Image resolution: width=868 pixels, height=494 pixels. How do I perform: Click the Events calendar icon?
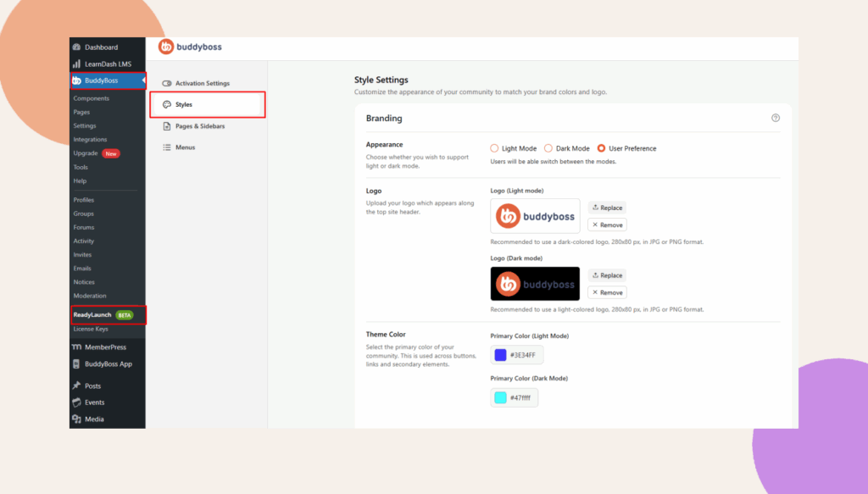(76, 402)
